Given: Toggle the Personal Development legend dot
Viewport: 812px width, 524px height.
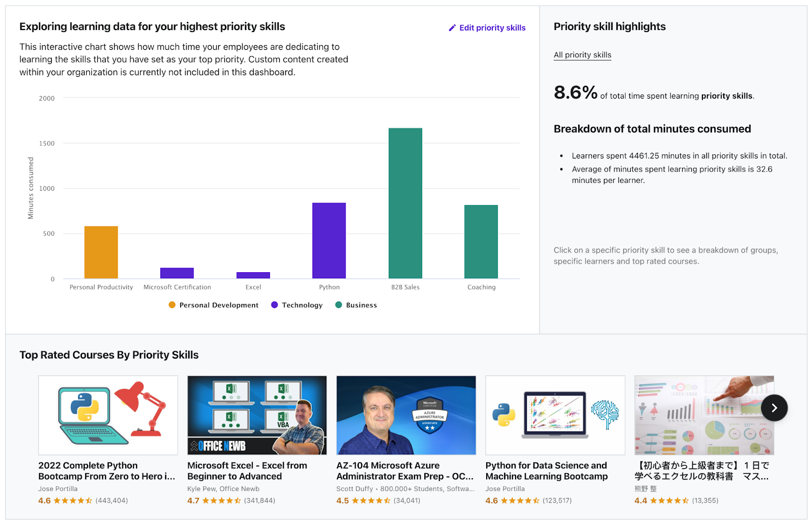Looking at the screenshot, I should point(172,305).
